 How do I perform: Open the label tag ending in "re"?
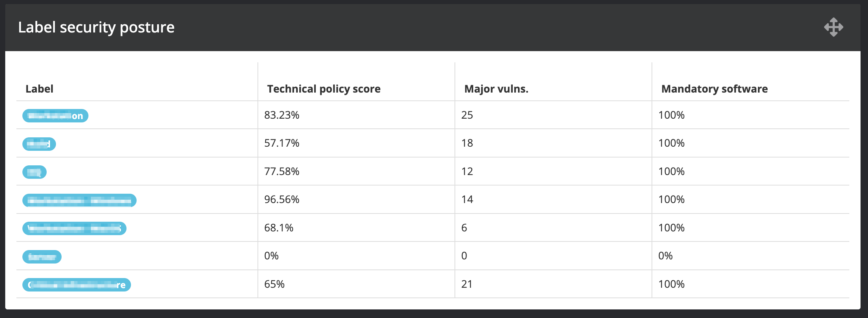click(x=77, y=285)
